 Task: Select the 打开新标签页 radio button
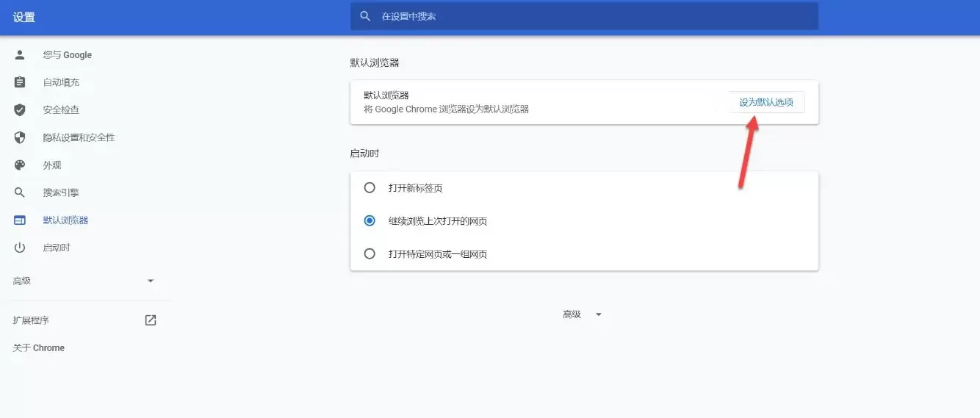click(370, 188)
